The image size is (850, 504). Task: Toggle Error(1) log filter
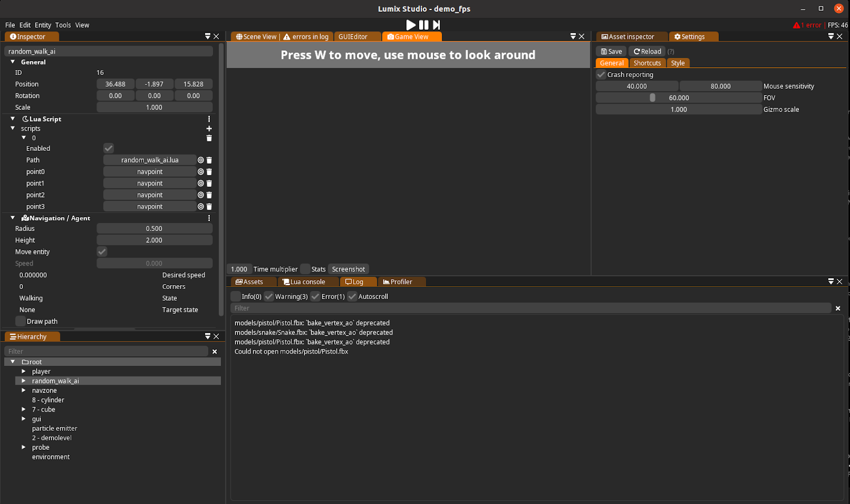[x=315, y=296]
